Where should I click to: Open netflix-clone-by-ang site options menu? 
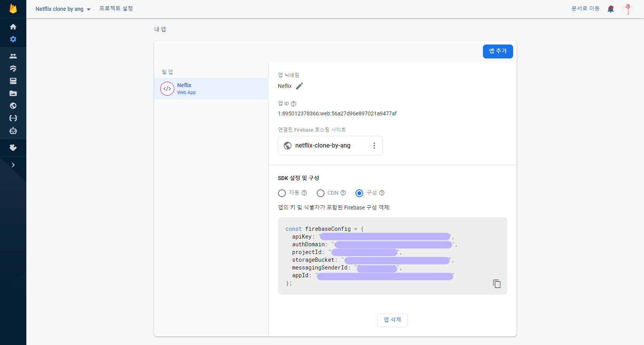pyautogui.click(x=374, y=146)
